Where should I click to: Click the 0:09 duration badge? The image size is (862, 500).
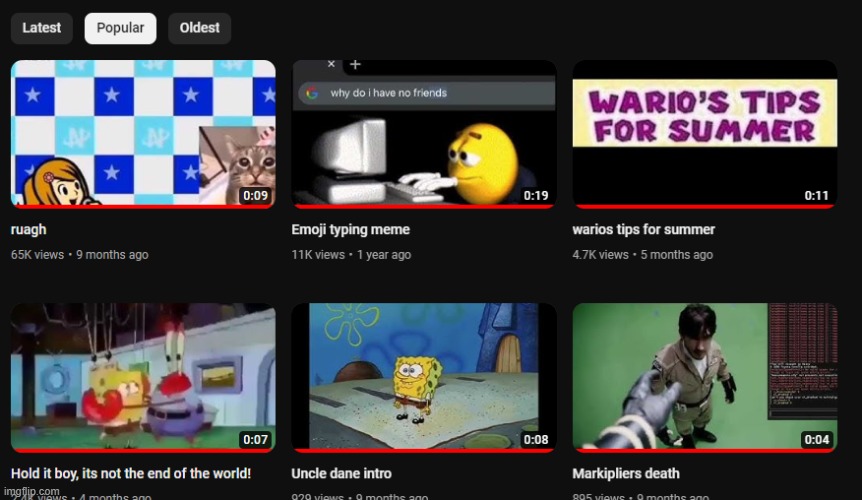click(255, 195)
